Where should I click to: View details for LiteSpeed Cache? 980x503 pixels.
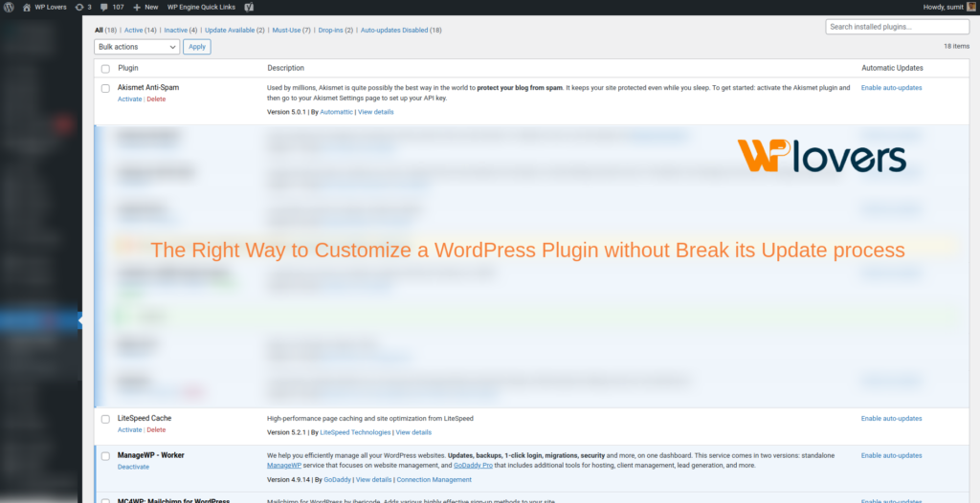coord(413,432)
